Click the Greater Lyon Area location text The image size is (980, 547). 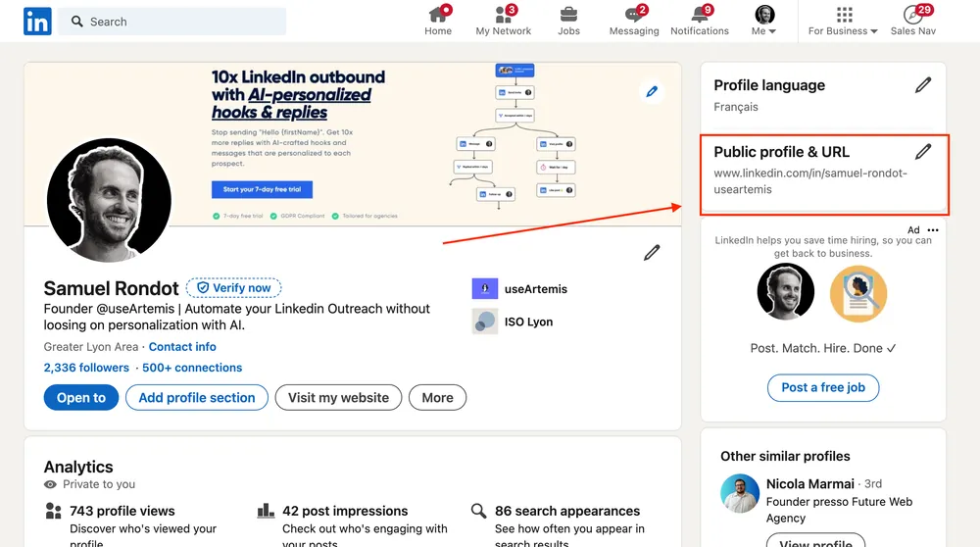pos(90,347)
